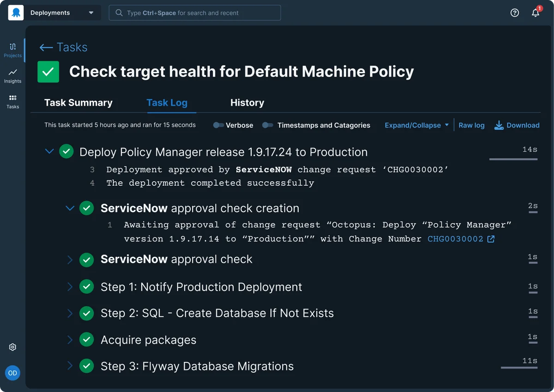Open the notifications bell
The width and height of the screenshot is (554, 392).
pos(536,12)
